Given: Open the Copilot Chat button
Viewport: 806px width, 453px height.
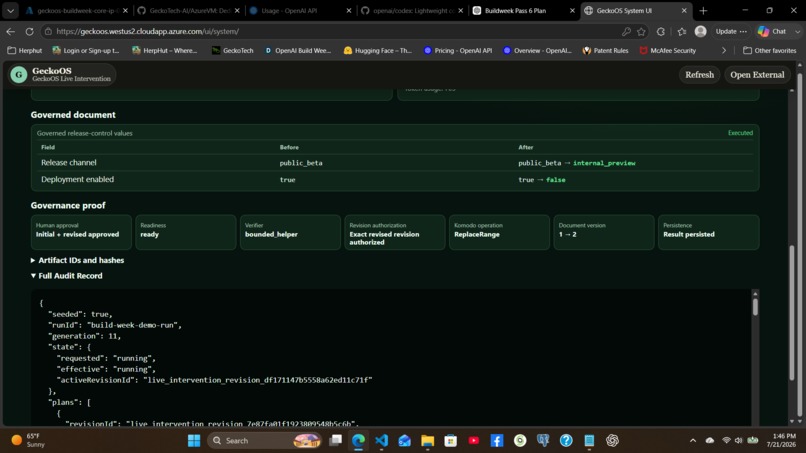Looking at the screenshot, I should [x=773, y=31].
